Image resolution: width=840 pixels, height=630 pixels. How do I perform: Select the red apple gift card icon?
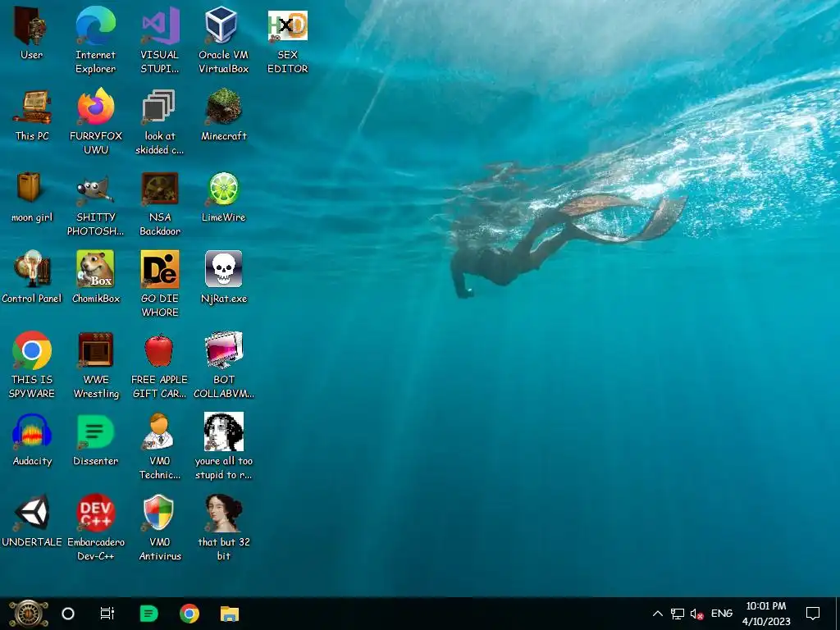point(160,351)
